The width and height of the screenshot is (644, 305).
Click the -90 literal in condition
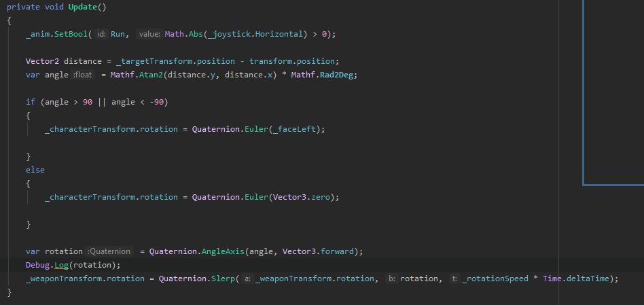pyautogui.click(x=157, y=102)
